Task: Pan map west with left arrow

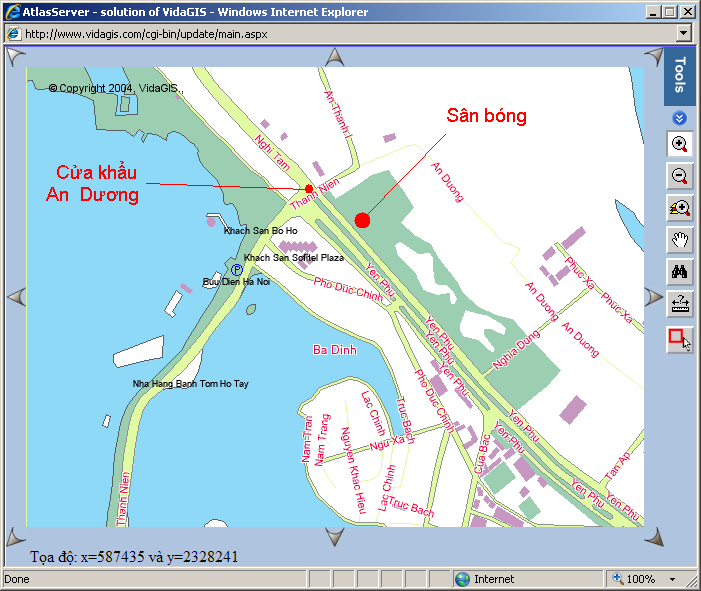Action: [15, 297]
